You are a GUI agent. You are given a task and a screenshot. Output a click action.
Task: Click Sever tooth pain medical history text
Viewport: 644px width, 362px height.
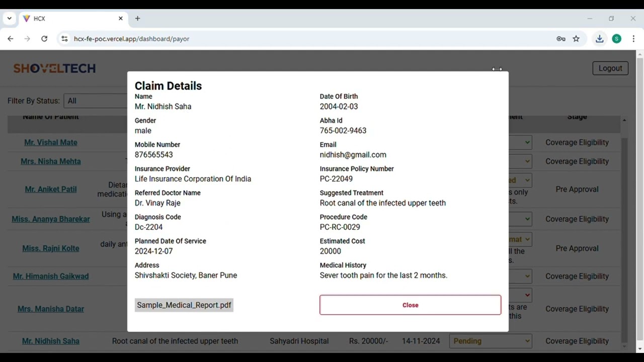pyautogui.click(x=383, y=276)
